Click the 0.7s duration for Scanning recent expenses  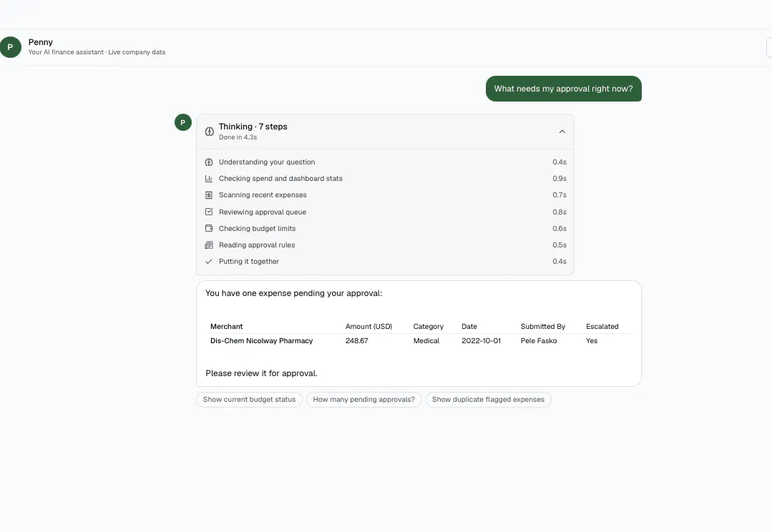[x=560, y=195]
